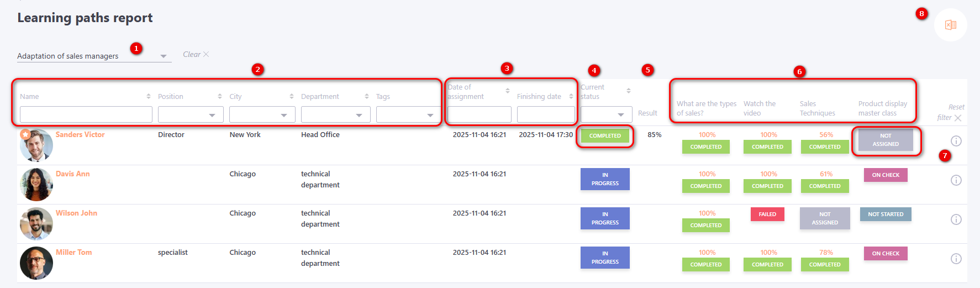Sort by Current status arrows

click(x=628, y=91)
